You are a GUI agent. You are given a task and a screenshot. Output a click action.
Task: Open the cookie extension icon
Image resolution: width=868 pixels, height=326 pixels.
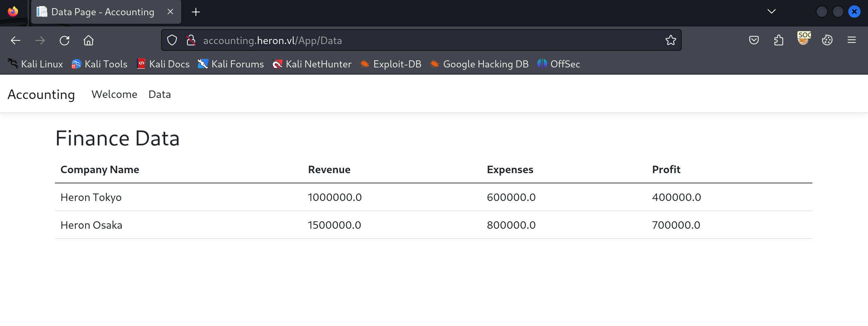827,40
